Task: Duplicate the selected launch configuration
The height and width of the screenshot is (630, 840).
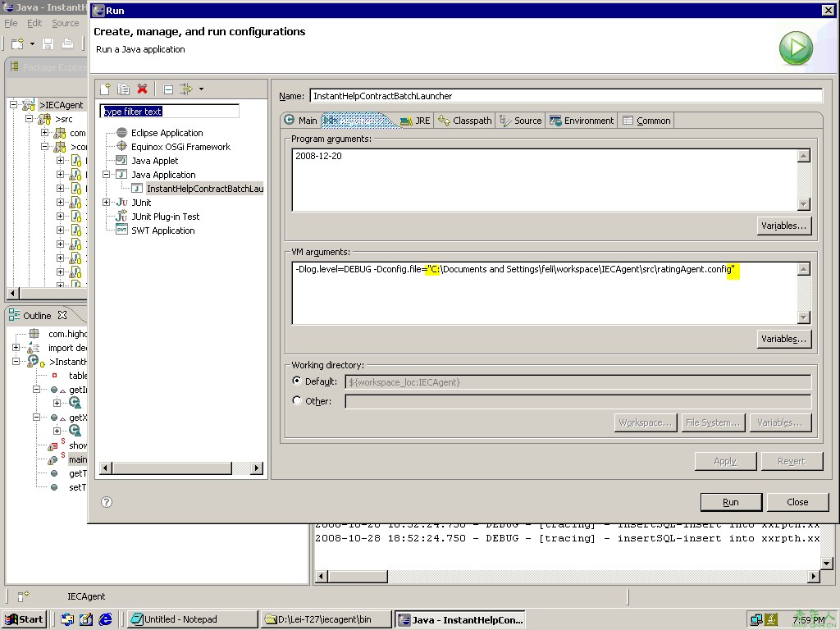Action: 124,89
